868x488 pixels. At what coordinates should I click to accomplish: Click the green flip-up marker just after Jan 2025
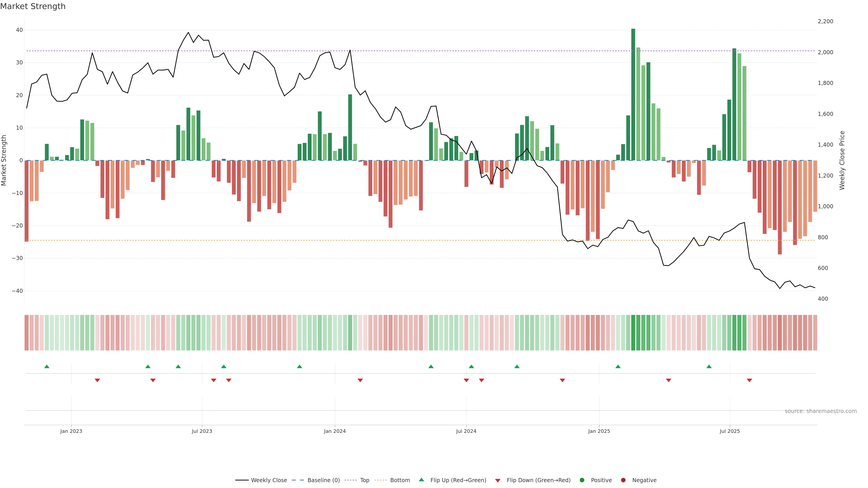tap(618, 366)
